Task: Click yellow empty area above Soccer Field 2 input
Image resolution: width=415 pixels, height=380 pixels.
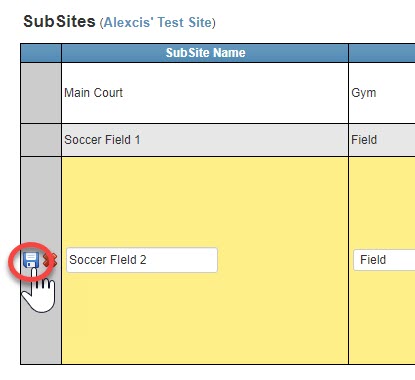Action: click(205, 202)
